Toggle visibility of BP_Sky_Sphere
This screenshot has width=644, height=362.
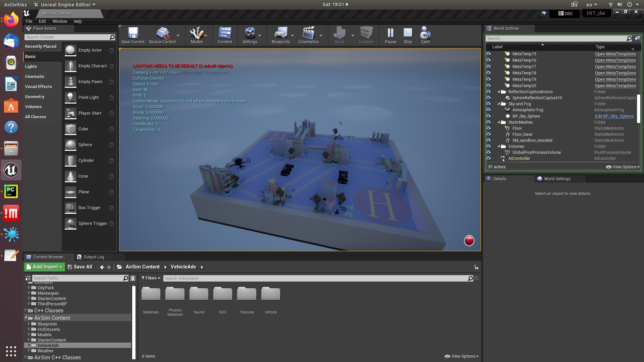click(x=488, y=116)
